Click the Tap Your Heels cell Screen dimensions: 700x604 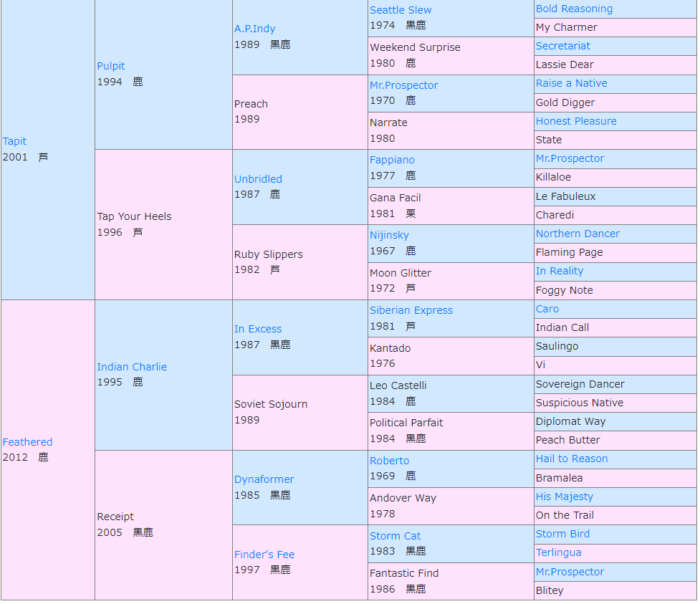[x=135, y=216]
